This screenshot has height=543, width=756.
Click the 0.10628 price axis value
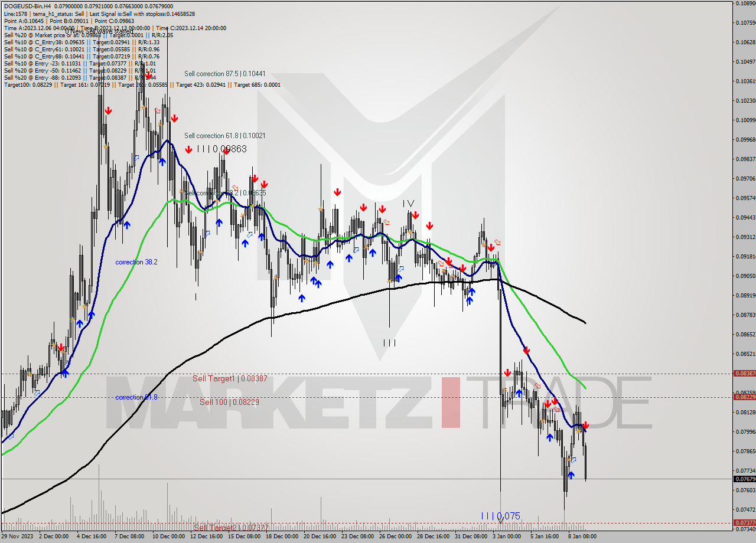point(745,42)
